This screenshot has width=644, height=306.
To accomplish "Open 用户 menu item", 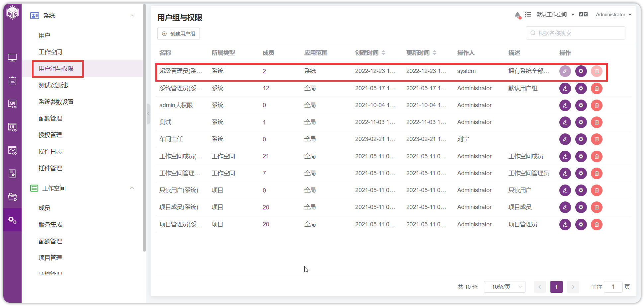I will (44, 36).
